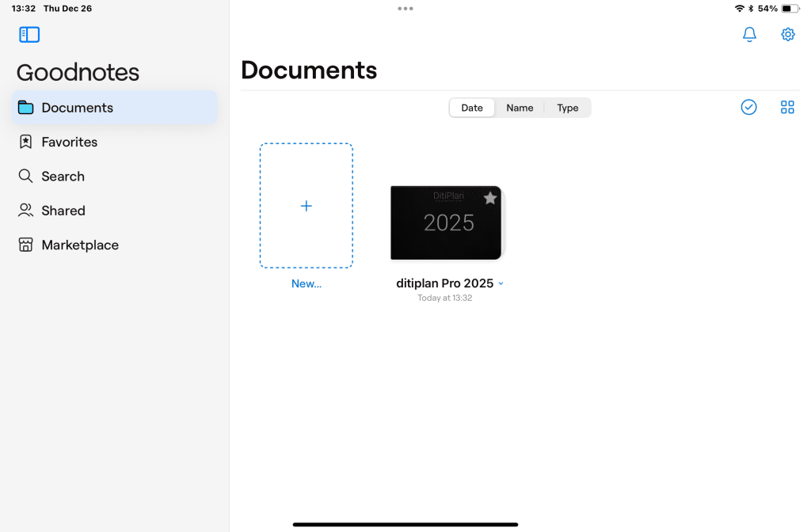Viewport: 811px width, 532px height.
Task: Switch layout using the grid view icon
Action: [x=786, y=107]
